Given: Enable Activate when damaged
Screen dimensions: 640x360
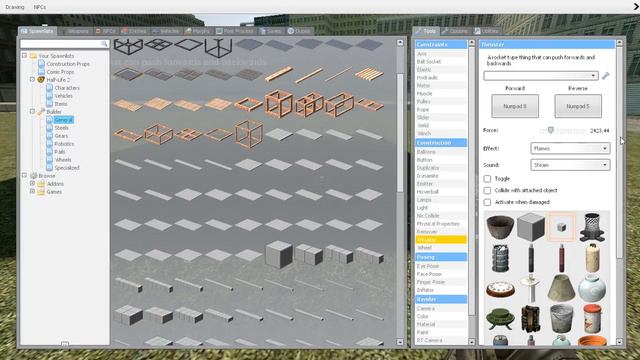Looking at the screenshot, I should coord(487,202).
